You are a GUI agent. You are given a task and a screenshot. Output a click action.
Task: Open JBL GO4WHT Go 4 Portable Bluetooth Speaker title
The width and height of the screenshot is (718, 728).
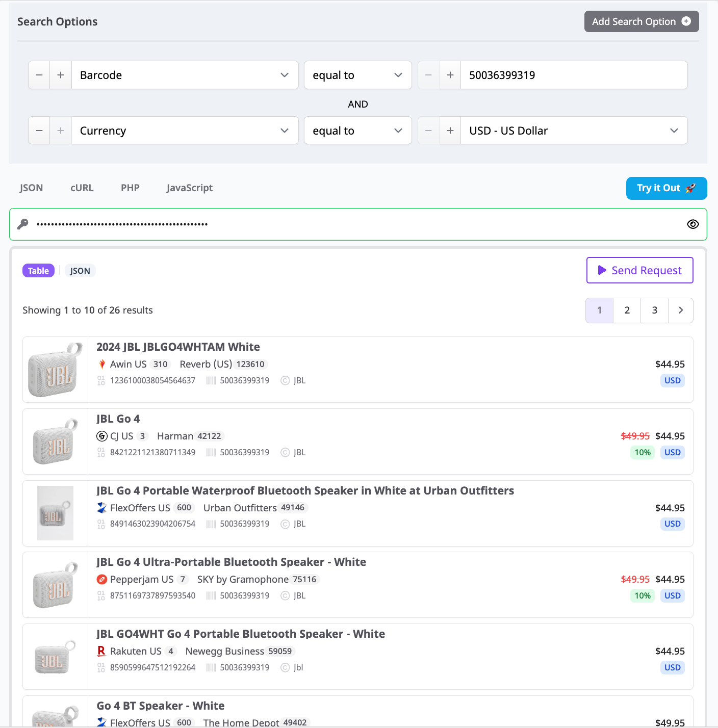(241, 634)
